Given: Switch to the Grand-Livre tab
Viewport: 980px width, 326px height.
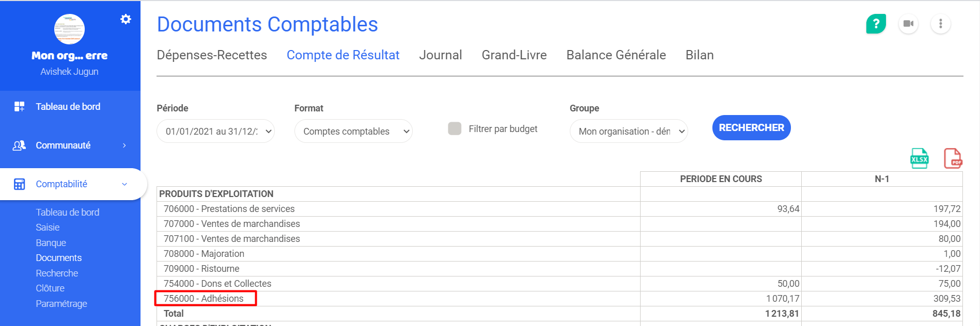Looking at the screenshot, I should [x=514, y=55].
